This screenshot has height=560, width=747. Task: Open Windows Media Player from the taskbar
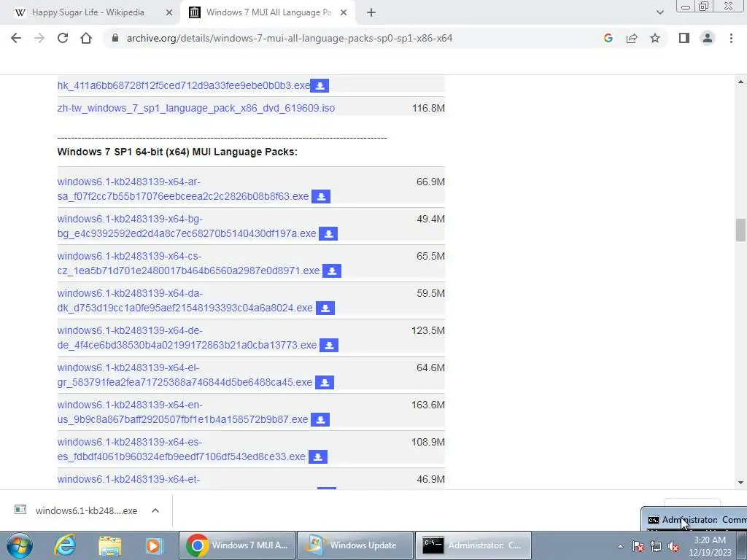pyautogui.click(x=154, y=545)
